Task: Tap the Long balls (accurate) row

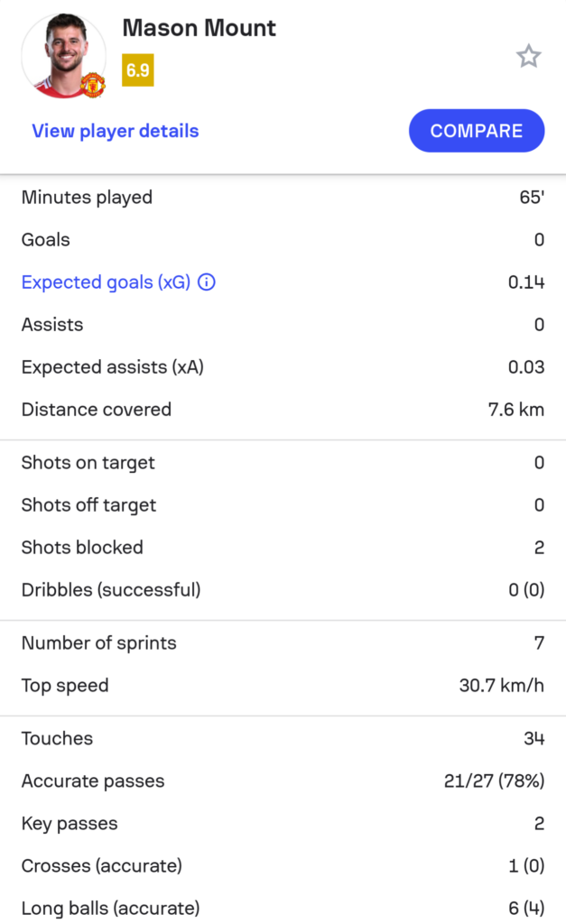Action: click(283, 908)
